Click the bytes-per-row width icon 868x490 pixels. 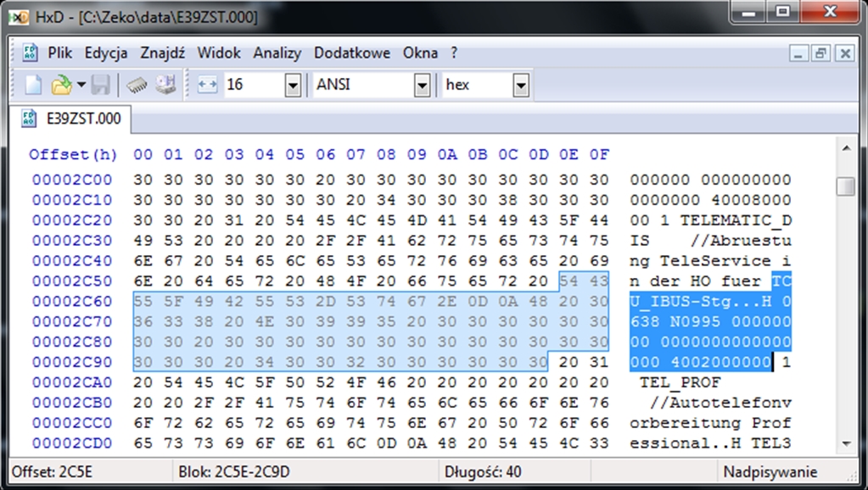(x=207, y=85)
